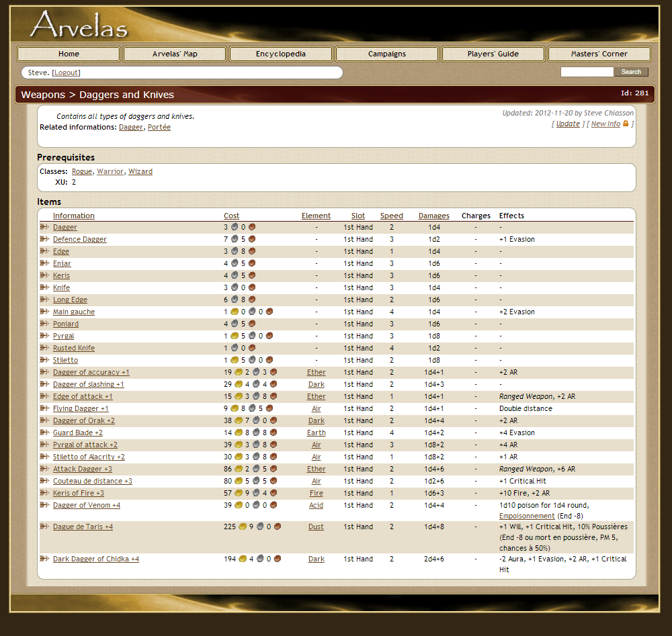This screenshot has width=672, height=636.
Task: Click the Logout link
Action: [x=66, y=73]
